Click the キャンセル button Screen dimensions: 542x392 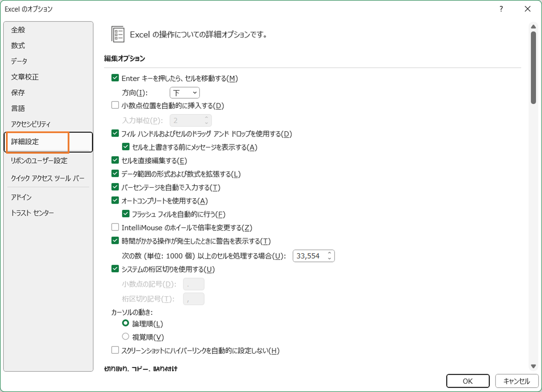coord(517,381)
